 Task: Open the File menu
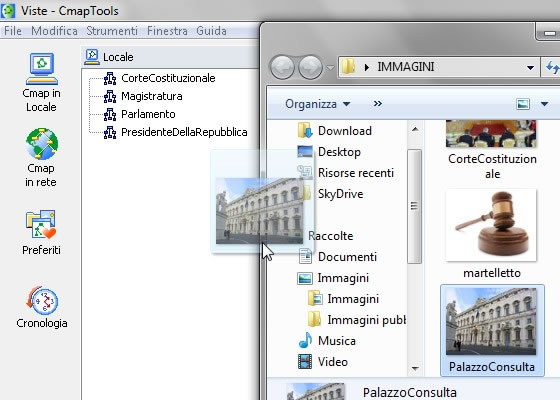13,31
